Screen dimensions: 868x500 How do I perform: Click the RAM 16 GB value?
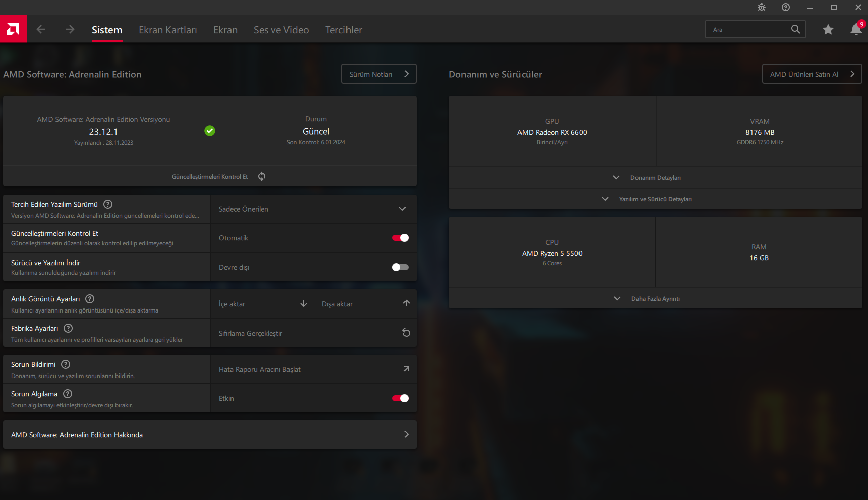(x=759, y=258)
